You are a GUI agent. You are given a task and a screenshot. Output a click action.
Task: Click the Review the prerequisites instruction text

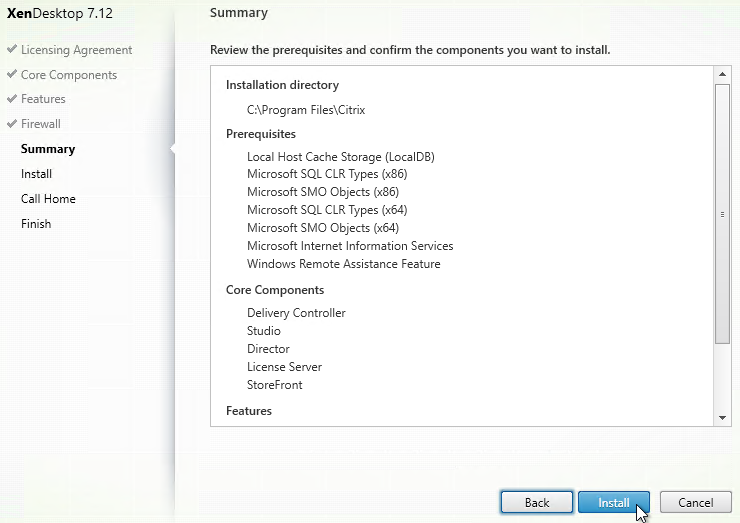410,50
